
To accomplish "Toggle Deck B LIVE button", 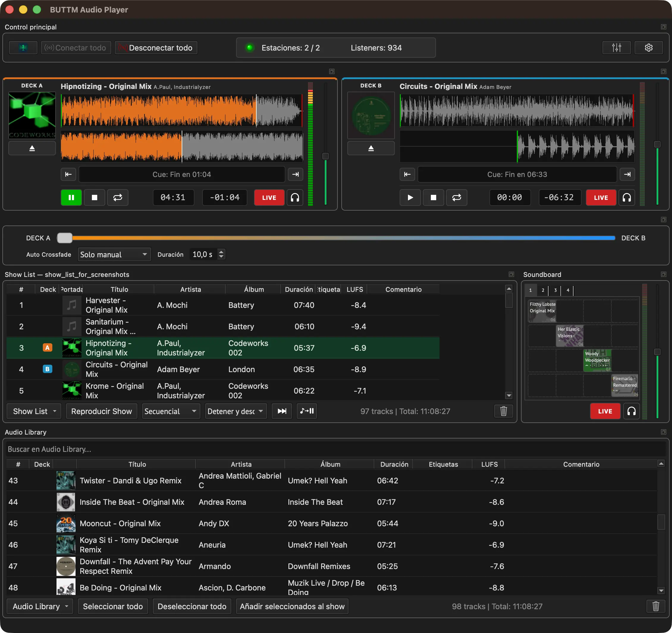I will 601,198.
